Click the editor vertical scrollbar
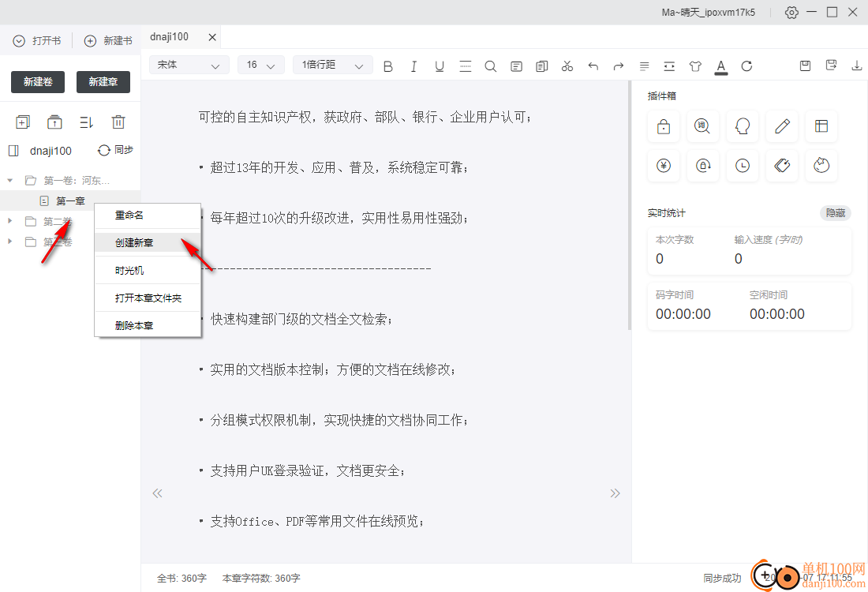868x592 pixels. pyautogui.click(x=630, y=205)
